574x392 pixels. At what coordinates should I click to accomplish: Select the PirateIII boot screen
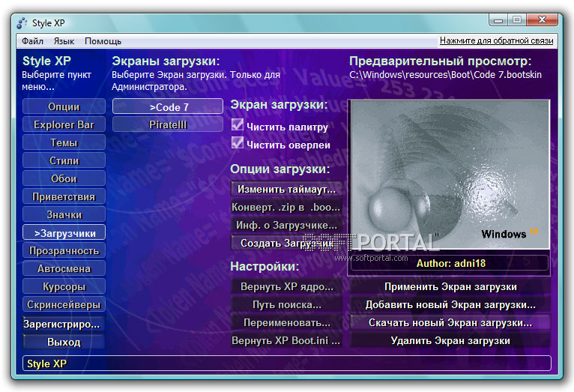(x=168, y=124)
